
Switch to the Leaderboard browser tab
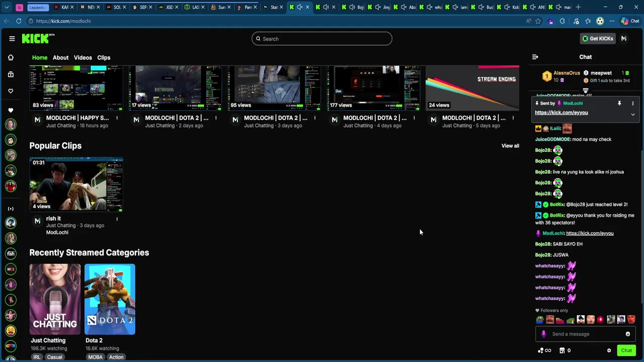(x=37, y=7)
